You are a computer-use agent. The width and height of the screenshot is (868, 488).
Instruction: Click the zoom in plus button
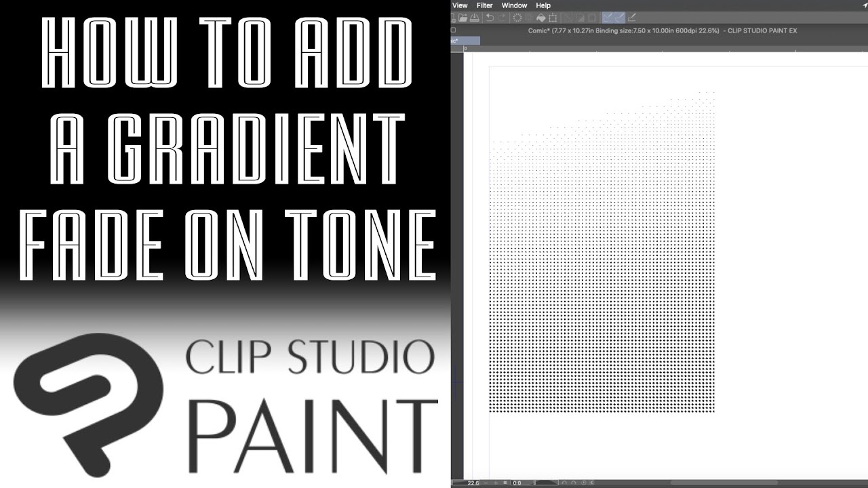tap(496, 483)
